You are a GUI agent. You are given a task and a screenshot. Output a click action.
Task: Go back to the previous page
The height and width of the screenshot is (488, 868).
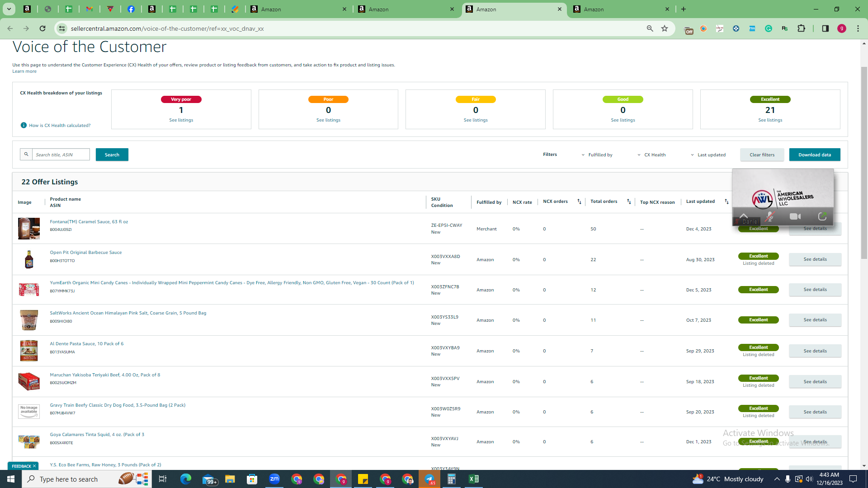[x=10, y=28]
